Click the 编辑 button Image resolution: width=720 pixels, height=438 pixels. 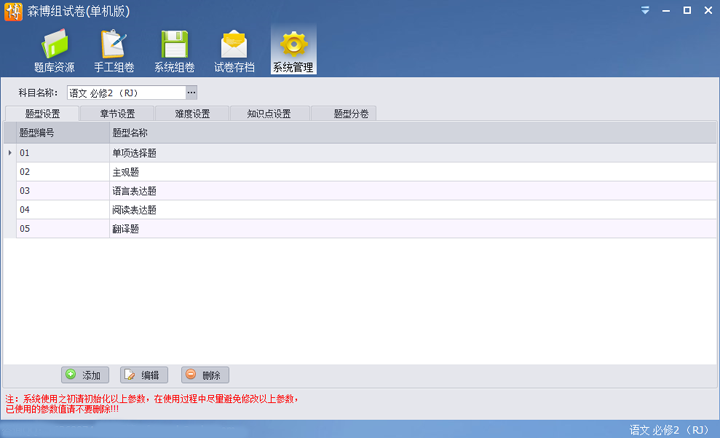(144, 375)
